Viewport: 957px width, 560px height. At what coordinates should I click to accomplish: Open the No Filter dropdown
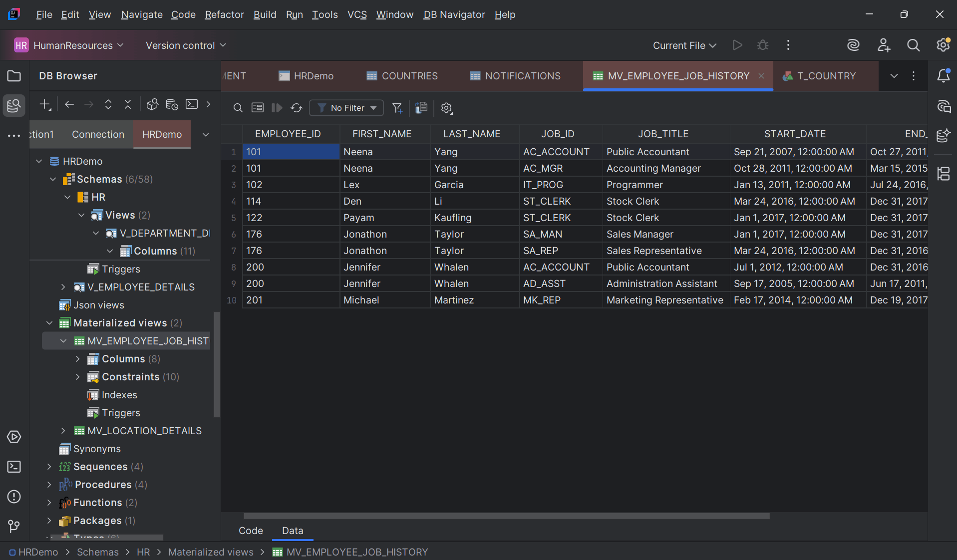[346, 108]
